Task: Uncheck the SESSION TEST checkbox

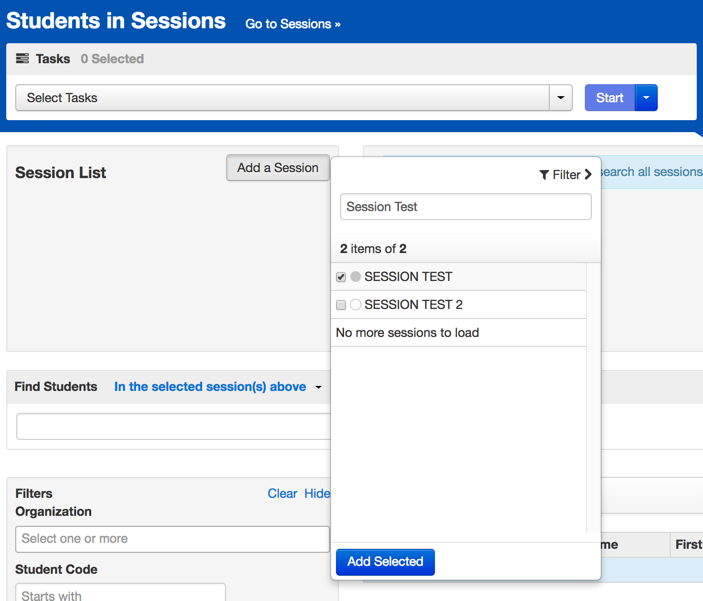Action: 341,277
